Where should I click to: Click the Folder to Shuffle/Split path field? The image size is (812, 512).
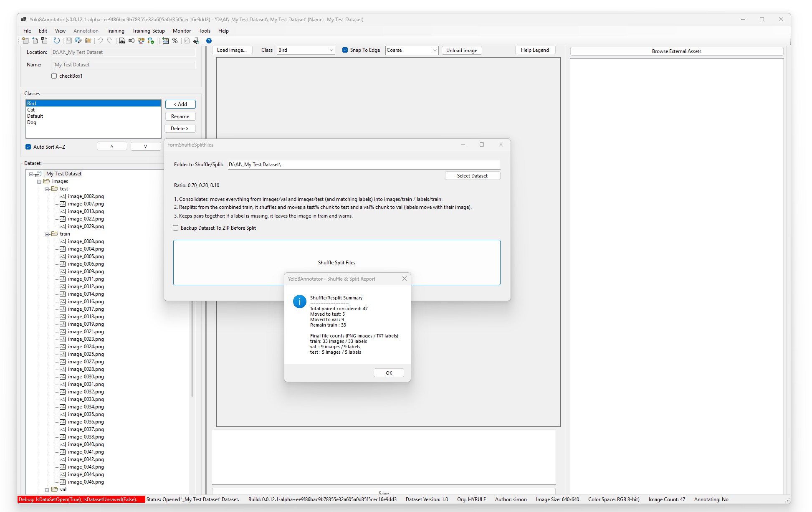tap(363, 165)
